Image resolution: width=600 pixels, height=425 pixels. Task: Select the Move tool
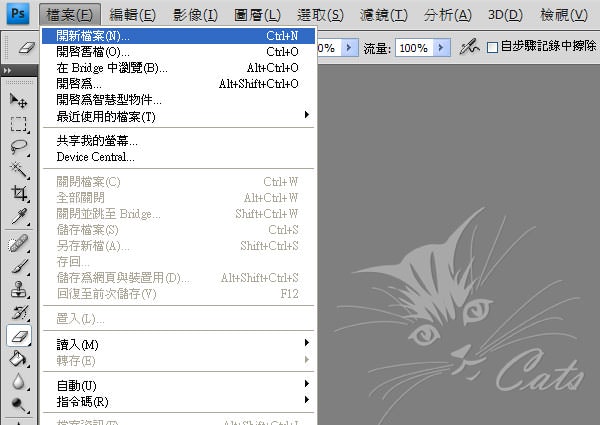click(19, 101)
